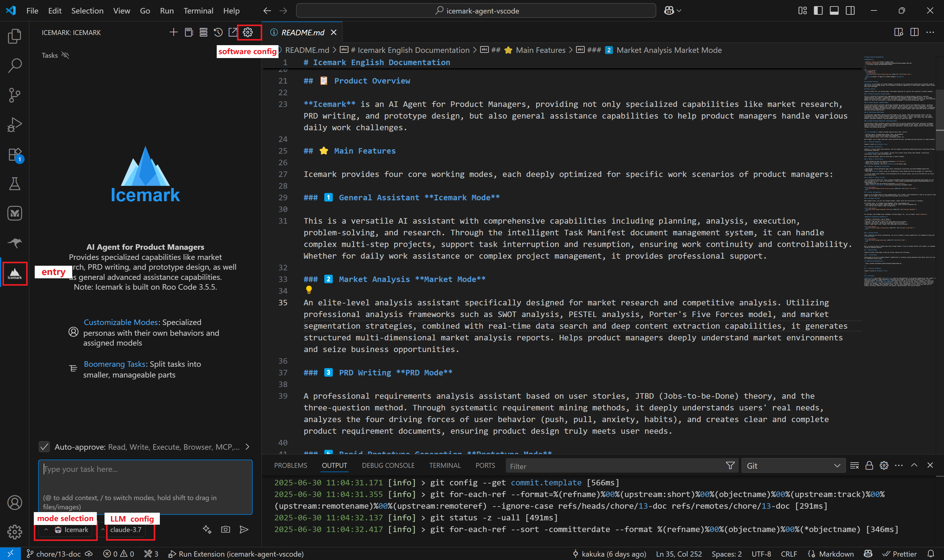The width and height of the screenshot is (944, 560).
Task: Open the claude-3.7 LLM config dropdown
Action: click(125, 530)
